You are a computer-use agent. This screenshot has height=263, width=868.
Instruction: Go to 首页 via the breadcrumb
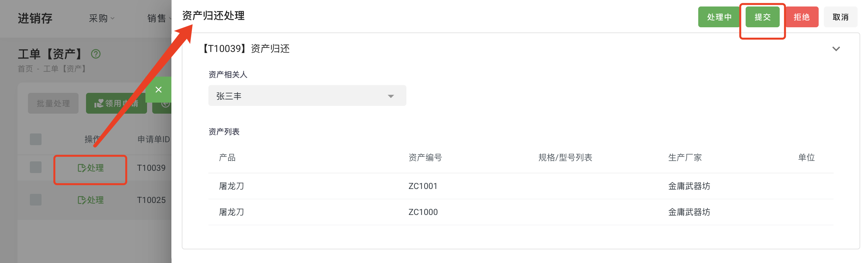pos(25,69)
